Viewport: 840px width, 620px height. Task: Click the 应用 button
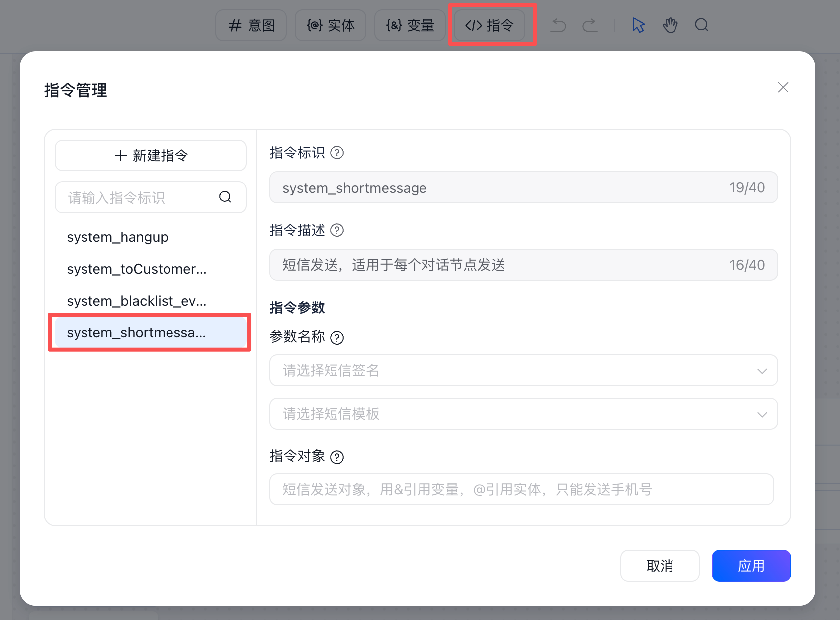coord(751,566)
